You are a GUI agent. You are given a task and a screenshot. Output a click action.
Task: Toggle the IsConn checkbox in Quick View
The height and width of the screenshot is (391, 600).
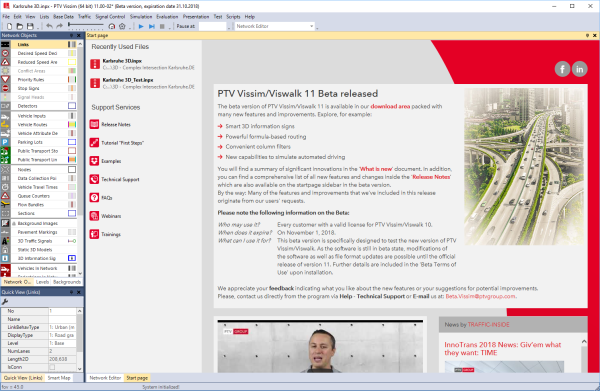(x=52, y=367)
